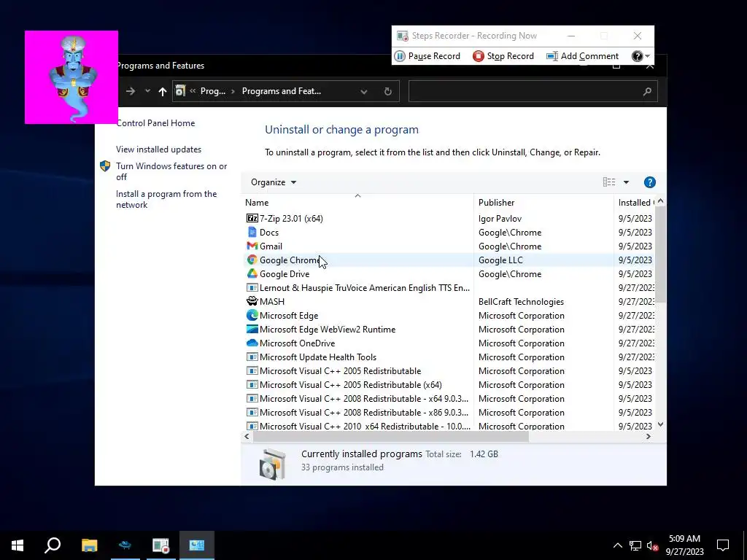This screenshot has height=560, width=747.
Task: Go up one level with the up arrow
Action: [x=163, y=91]
